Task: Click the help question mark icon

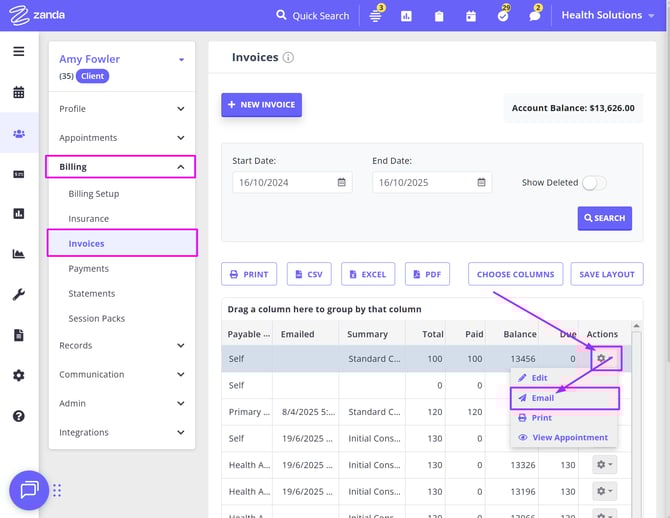Action: tap(19, 416)
